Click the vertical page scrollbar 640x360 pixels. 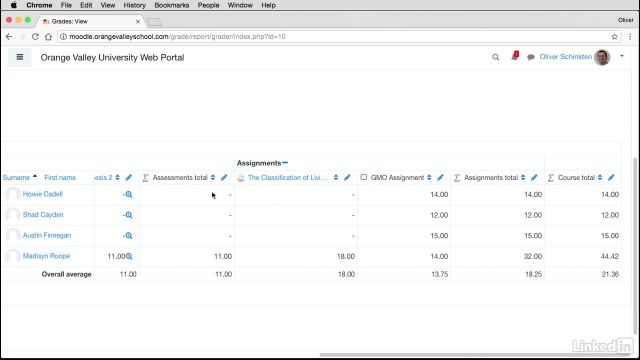pyautogui.click(x=635, y=245)
